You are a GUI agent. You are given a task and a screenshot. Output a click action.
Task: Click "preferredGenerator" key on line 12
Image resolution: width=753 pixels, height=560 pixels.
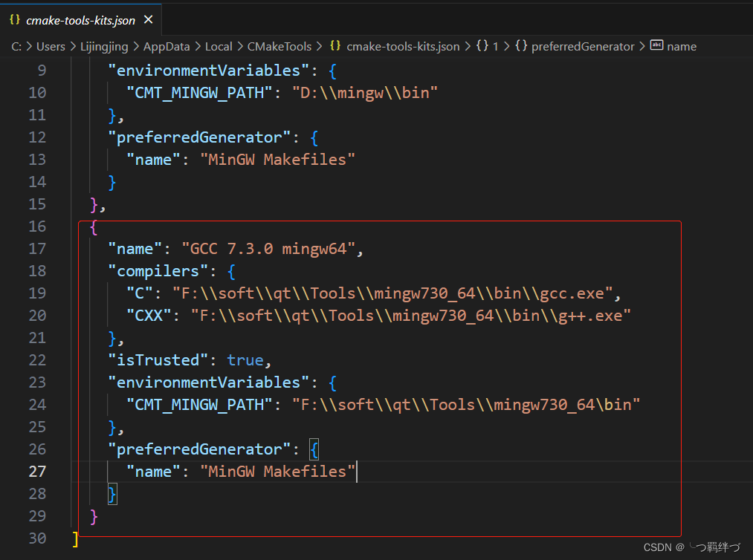click(x=199, y=137)
